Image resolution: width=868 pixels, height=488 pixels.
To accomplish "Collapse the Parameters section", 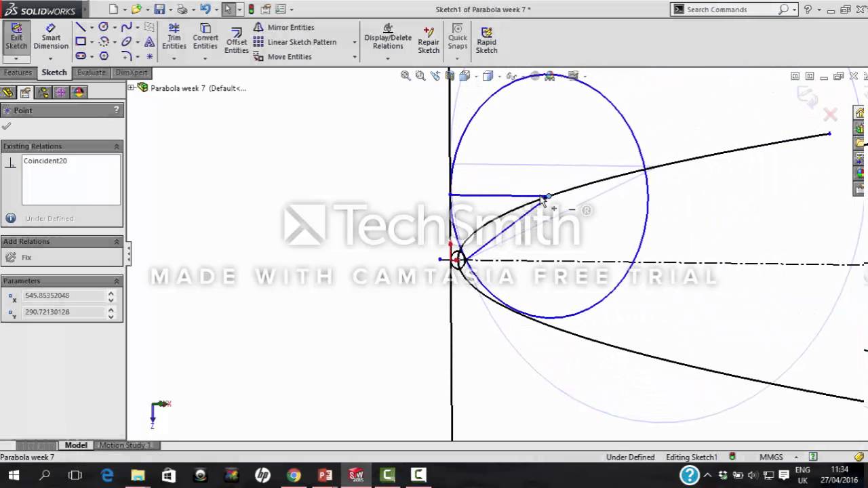I will click(x=117, y=281).
